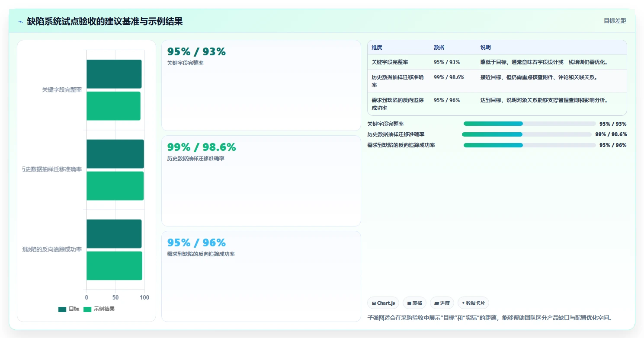Image resolution: width=644 pixels, height=338 pixels.
Task: Click the 维度 table column header
Action: coord(377,48)
